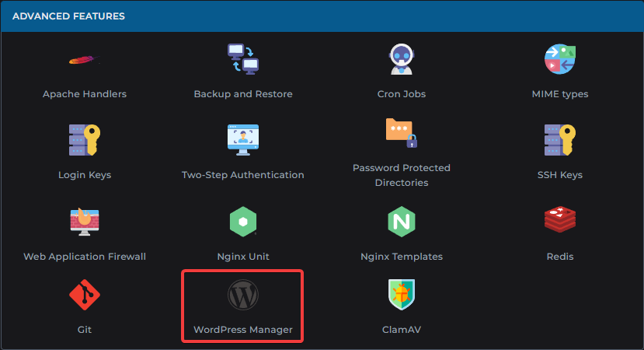Select the Login Keys icon
The height and width of the screenshot is (350, 644).
click(x=84, y=140)
